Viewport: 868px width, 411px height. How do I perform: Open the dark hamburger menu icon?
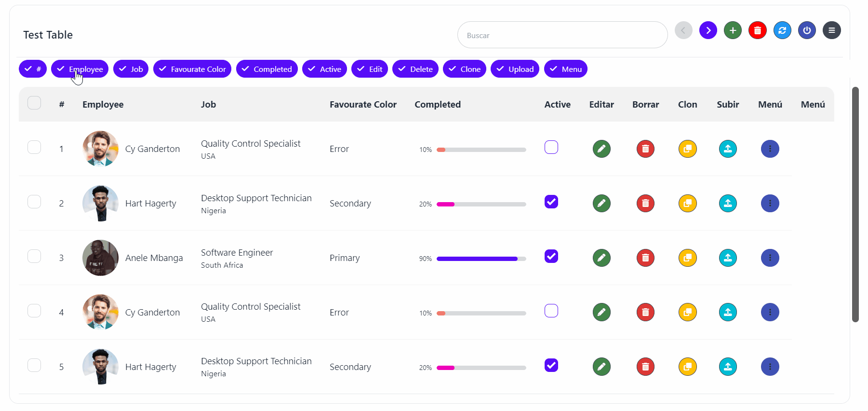831,30
